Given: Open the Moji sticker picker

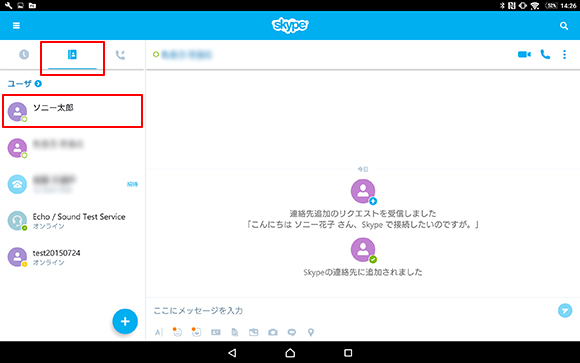Looking at the screenshot, I should (196, 332).
